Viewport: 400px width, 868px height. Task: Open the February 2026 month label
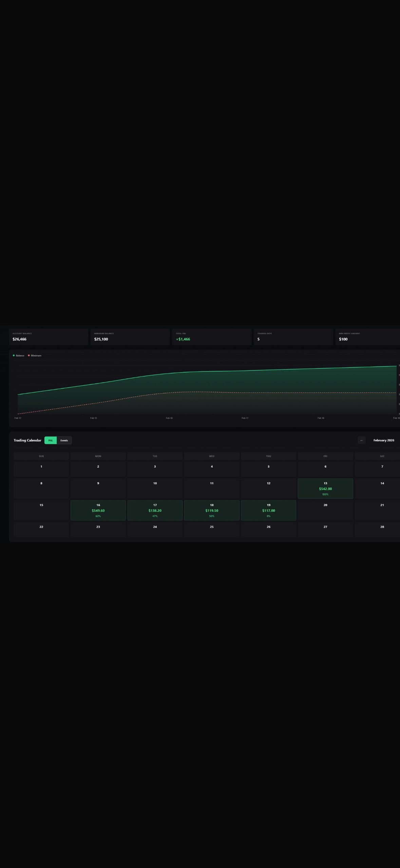[x=384, y=440]
